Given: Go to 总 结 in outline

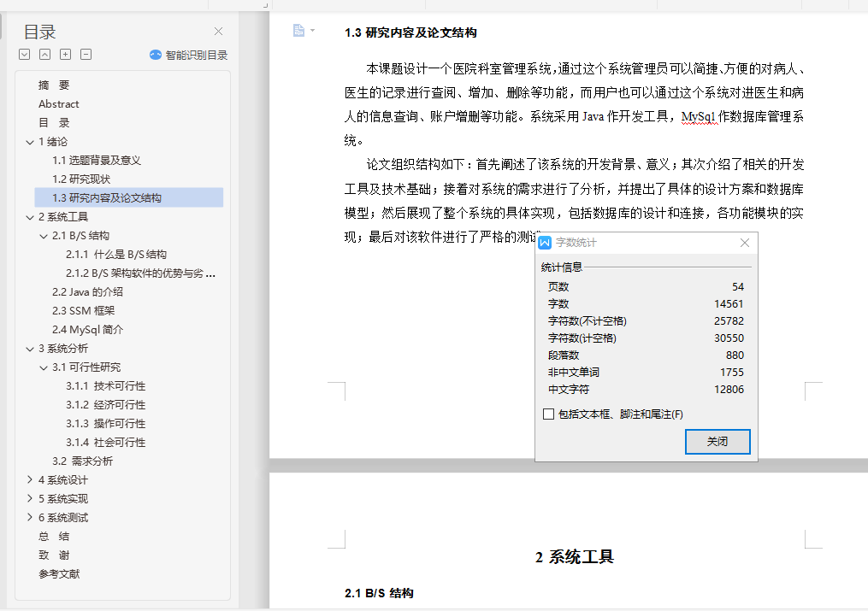Looking at the screenshot, I should tap(54, 537).
